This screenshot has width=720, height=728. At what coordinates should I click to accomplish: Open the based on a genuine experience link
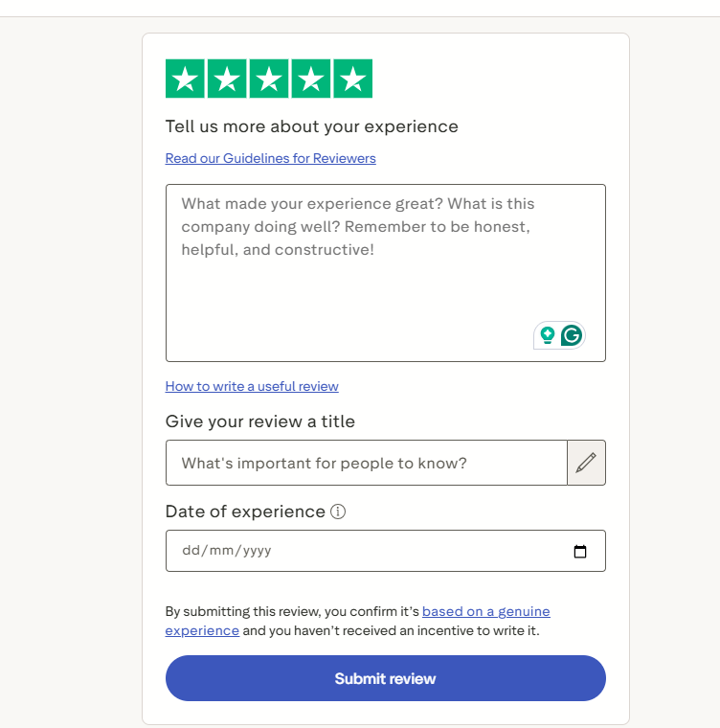(x=485, y=611)
